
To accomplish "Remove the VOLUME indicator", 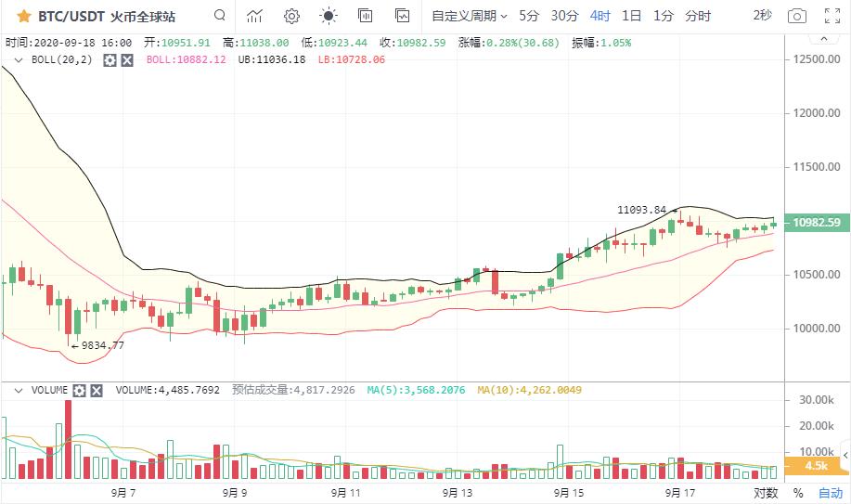I will coord(97,391).
